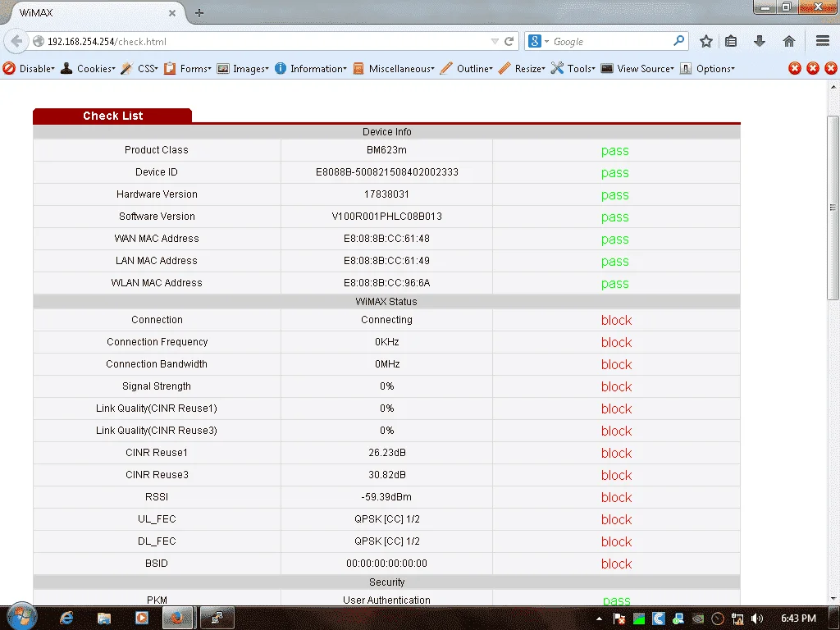
Task: Open the Cookies dropdown menu
Action: [x=89, y=69]
